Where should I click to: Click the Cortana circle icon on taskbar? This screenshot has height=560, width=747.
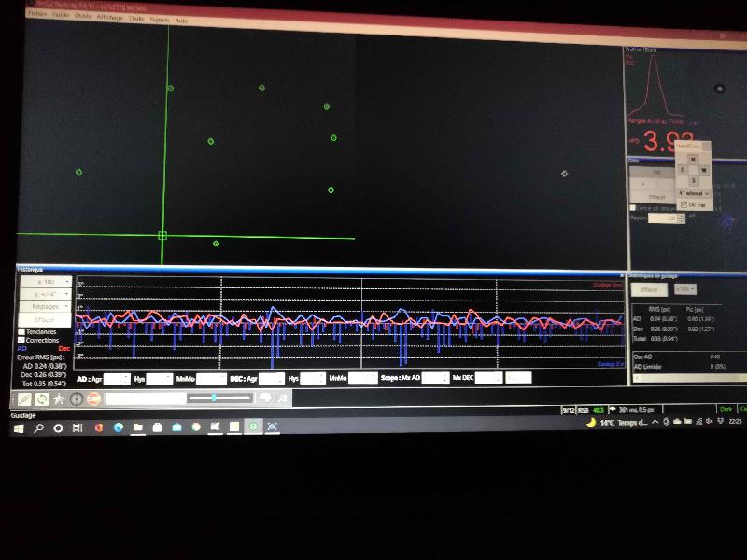pyautogui.click(x=58, y=428)
